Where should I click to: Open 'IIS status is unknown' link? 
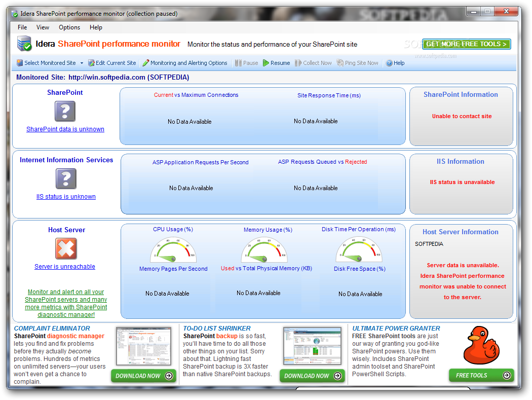click(66, 197)
